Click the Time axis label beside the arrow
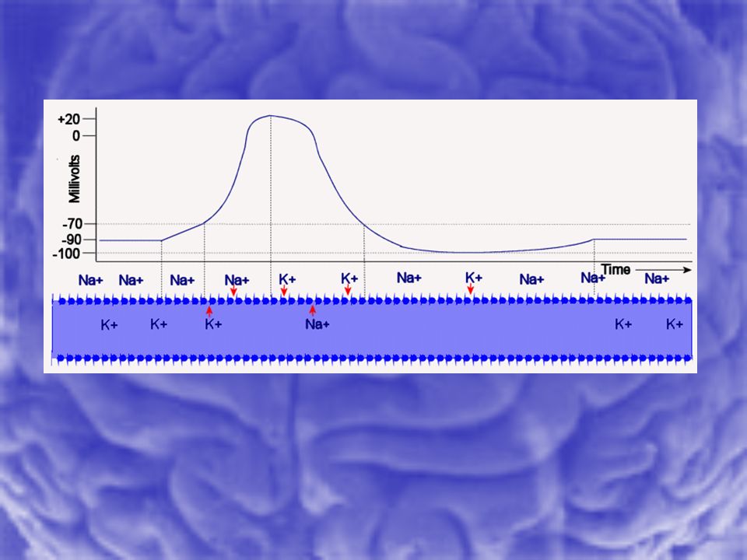747x560 pixels. [616, 270]
